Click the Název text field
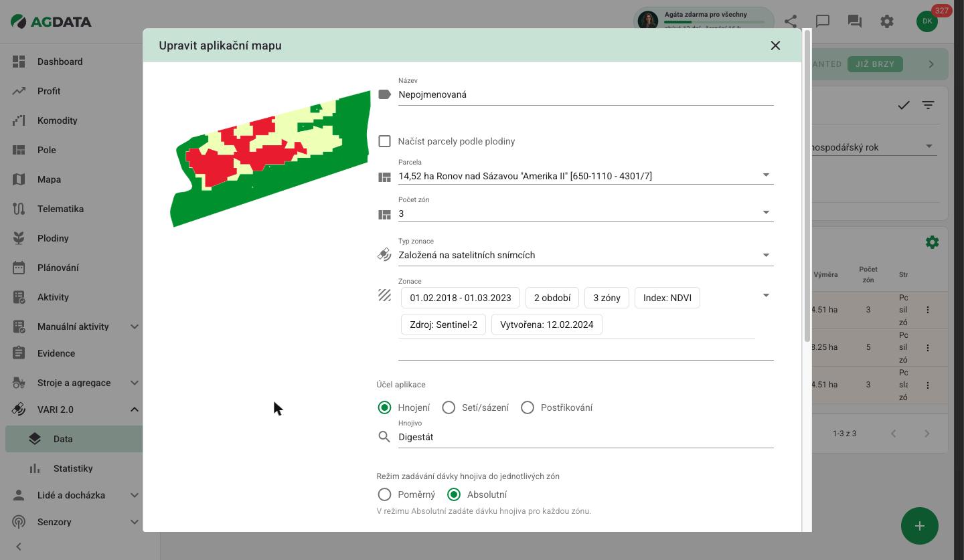The width and height of the screenshot is (964, 560). [586, 94]
